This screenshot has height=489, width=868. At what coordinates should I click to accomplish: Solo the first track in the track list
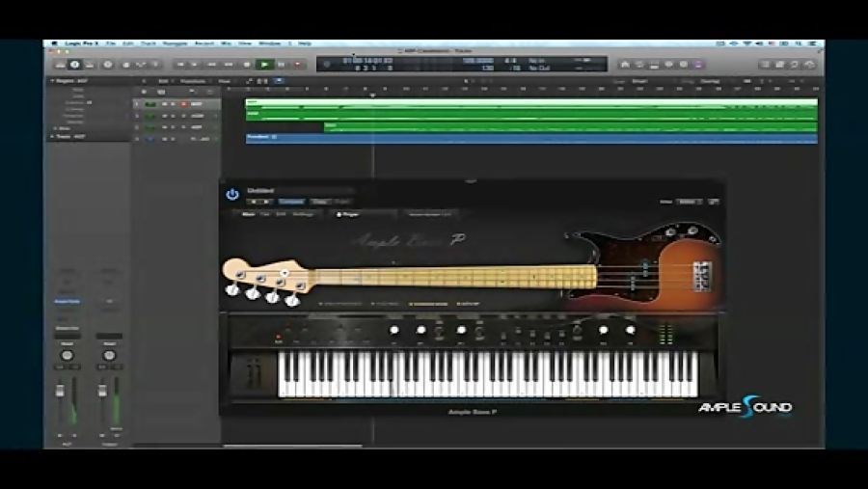coord(173,104)
